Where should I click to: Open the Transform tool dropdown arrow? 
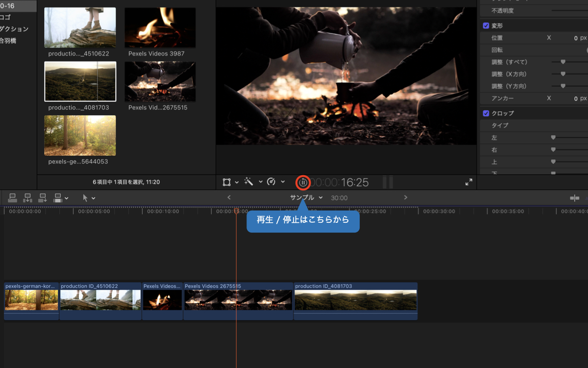coord(237,182)
